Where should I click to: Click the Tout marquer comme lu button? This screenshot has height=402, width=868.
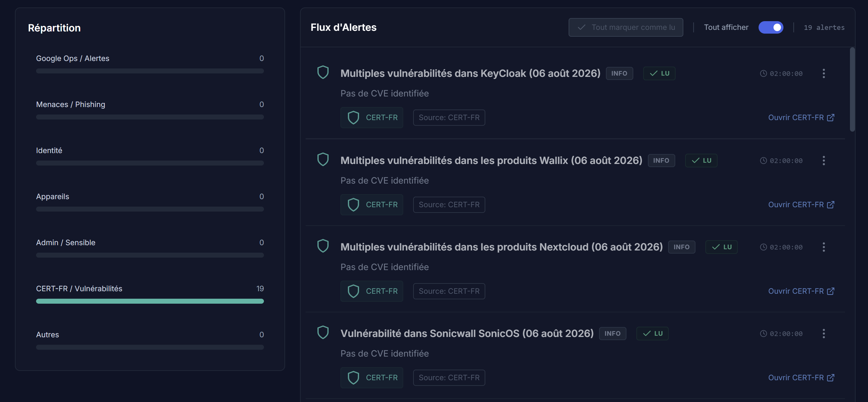tap(626, 27)
